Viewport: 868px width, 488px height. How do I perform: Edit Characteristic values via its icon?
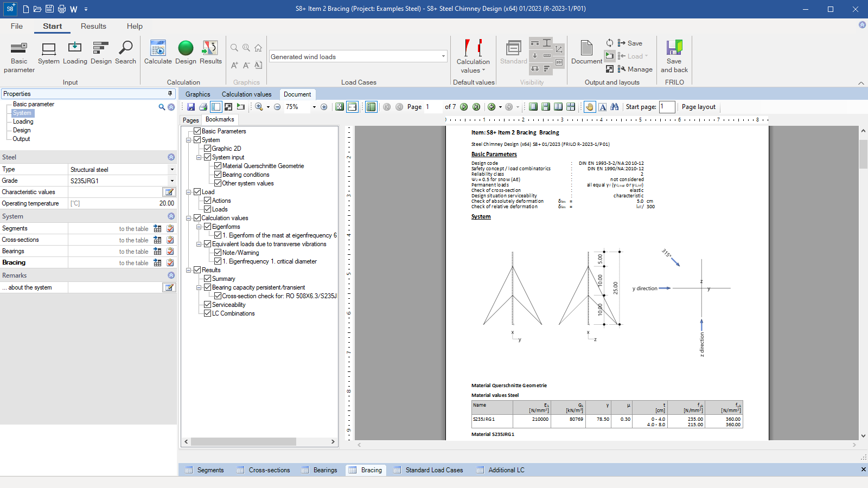169,192
